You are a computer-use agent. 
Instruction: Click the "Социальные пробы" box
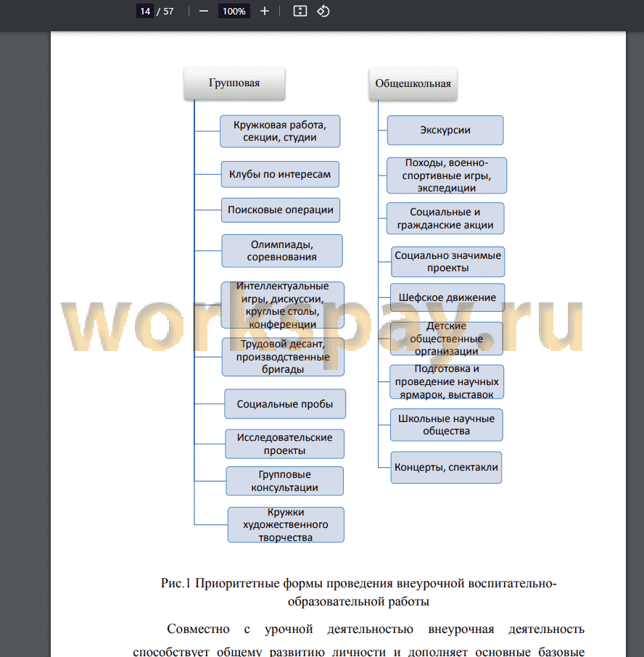coord(285,404)
